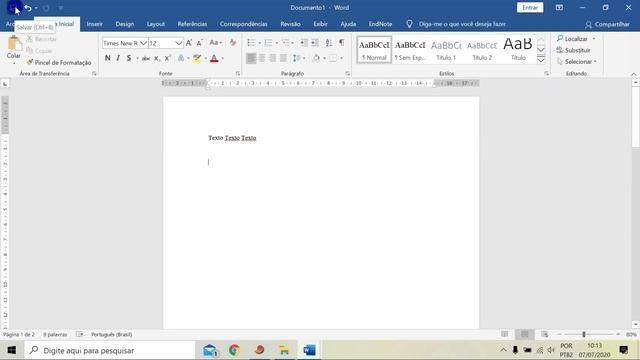
Task: Toggle underline S formatting
Action: tap(129, 58)
